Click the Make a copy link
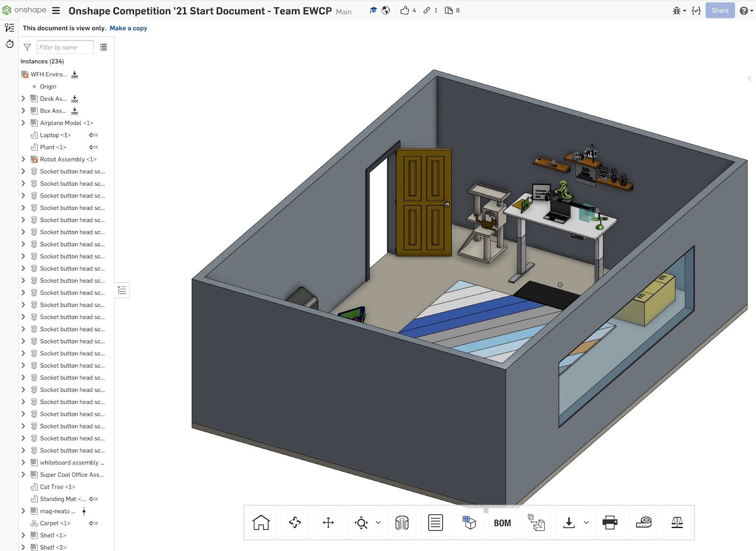The width and height of the screenshot is (756, 551). click(x=128, y=28)
